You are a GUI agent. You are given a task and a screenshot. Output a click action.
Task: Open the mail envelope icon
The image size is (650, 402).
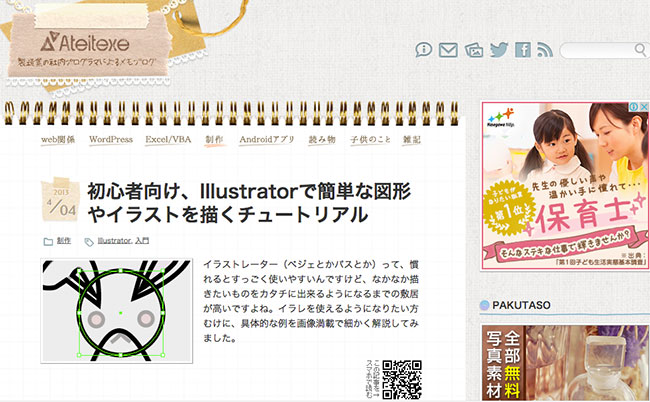[448, 50]
